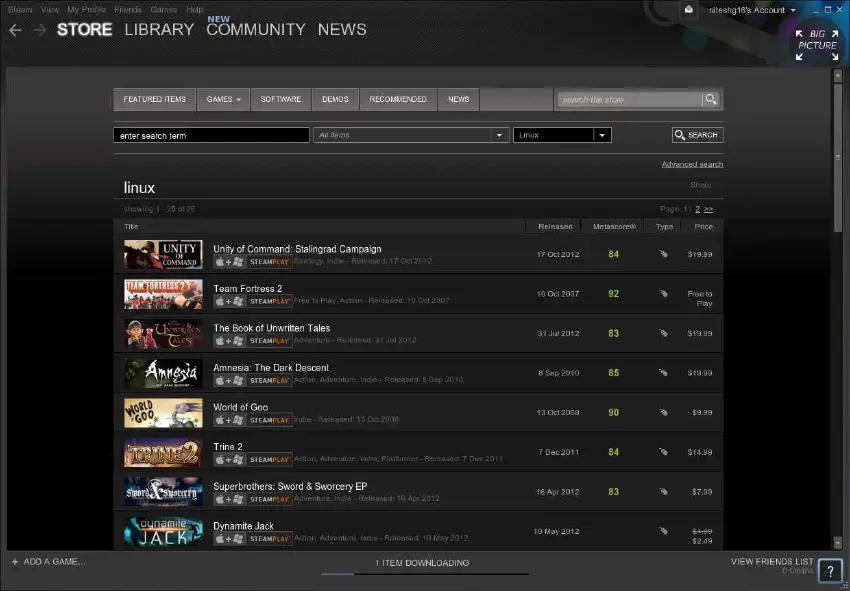The height and width of the screenshot is (591, 850).
Task: Focus the search the store field
Action: click(x=630, y=100)
